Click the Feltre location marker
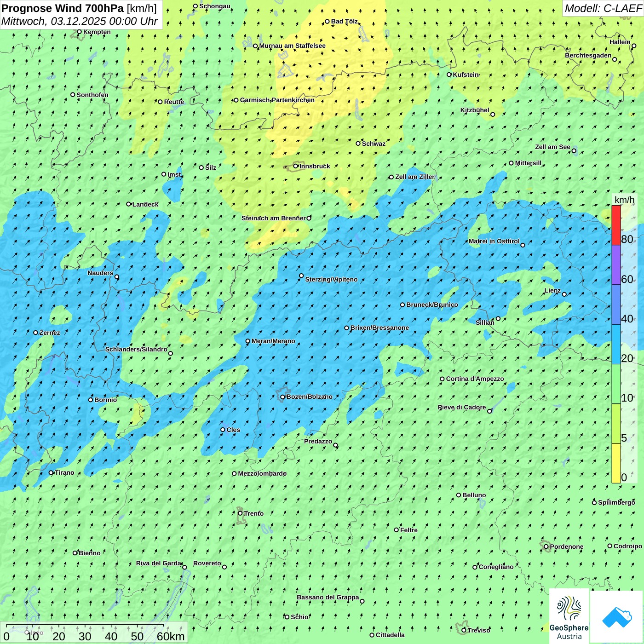 pyautogui.click(x=396, y=530)
